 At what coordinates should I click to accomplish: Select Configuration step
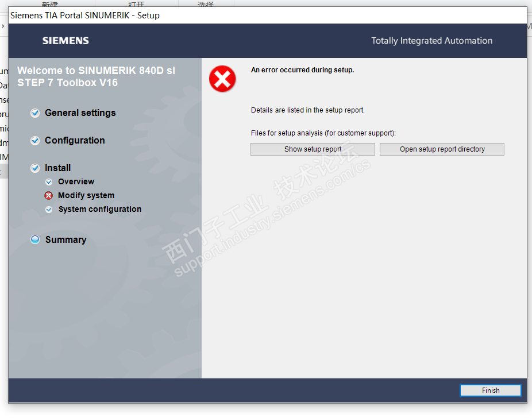[75, 140]
